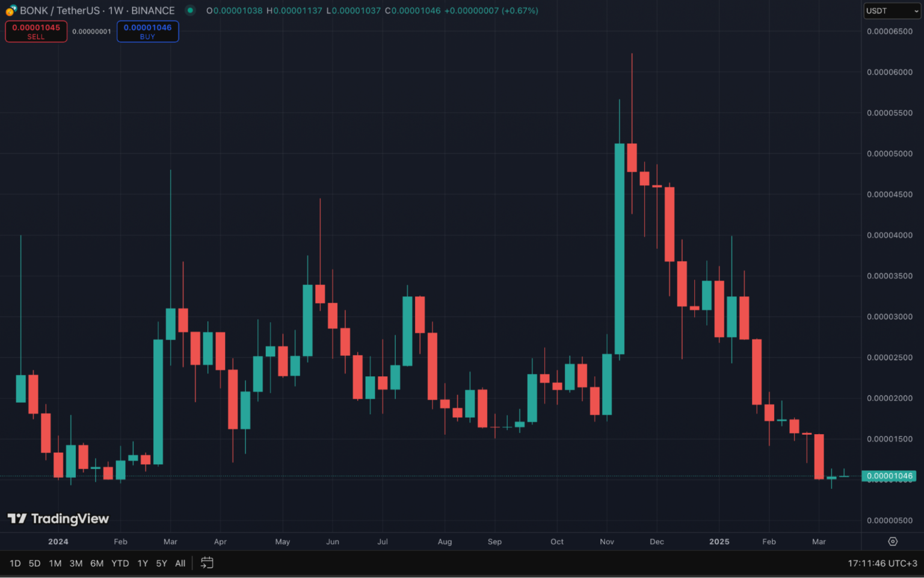The width and height of the screenshot is (924, 578).
Task: Click the large green late-February 2024 candle
Action: point(158,402)
